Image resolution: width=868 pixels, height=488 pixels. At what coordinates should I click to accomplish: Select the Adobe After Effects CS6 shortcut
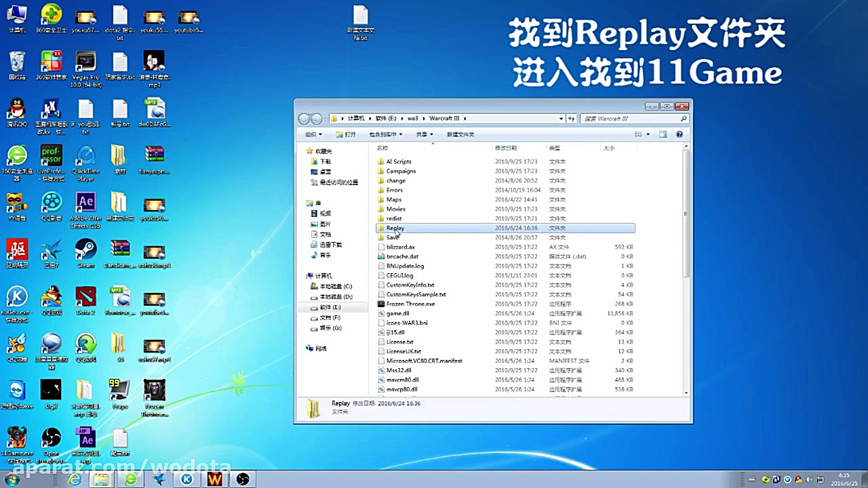[x=85, y=205]
